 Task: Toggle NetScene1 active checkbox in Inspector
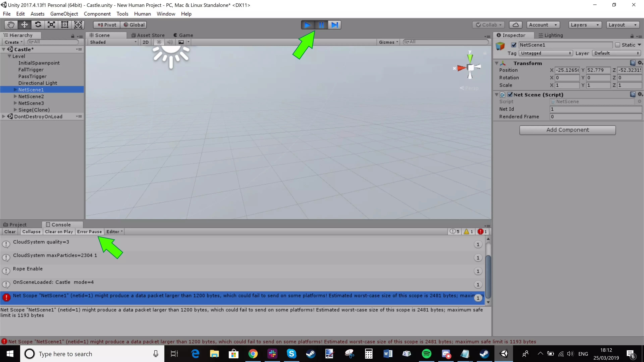(514, 45)
